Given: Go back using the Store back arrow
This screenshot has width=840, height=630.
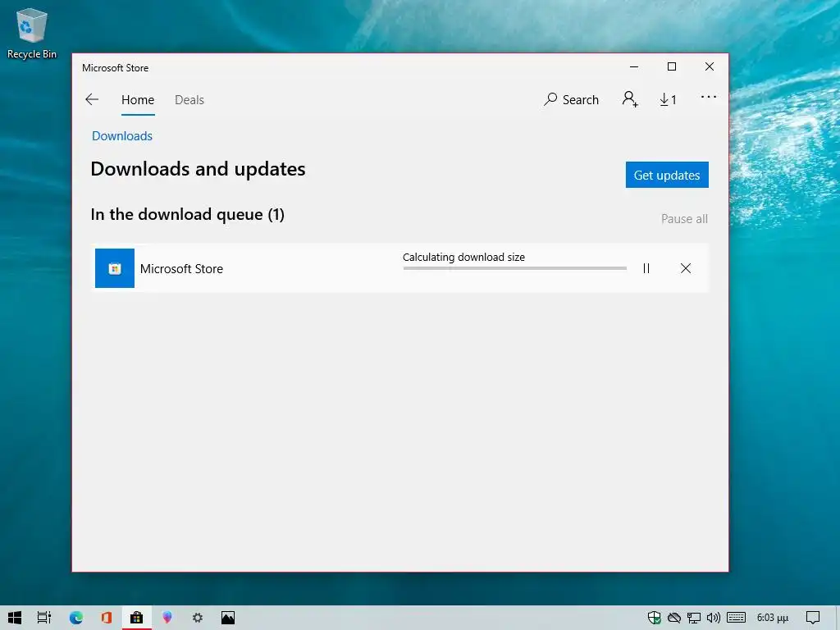Looking at the screenshot, I should click(92, 99).
